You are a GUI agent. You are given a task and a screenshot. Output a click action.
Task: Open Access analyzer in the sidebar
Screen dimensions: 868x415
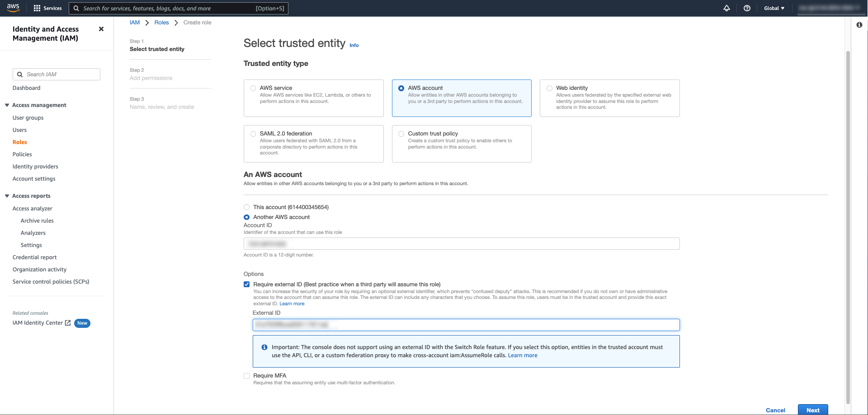(33, 209)
